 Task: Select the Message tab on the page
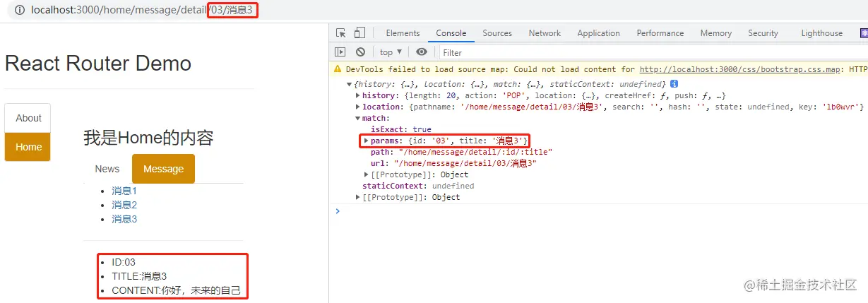[x=163, y=169]
